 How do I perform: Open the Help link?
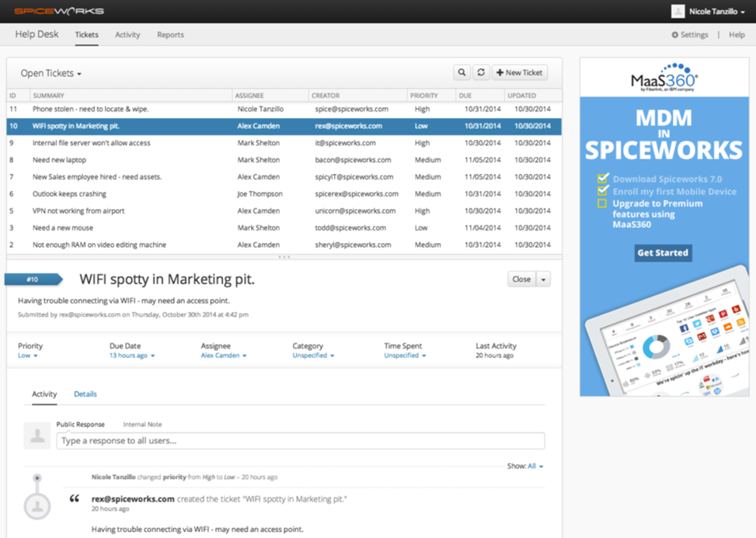coord(737,35)
